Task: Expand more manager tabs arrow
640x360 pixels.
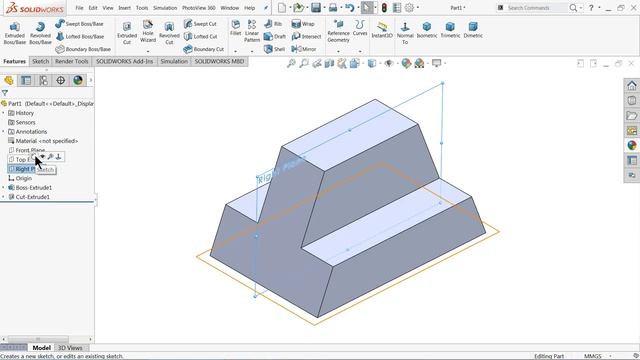Action: click(91, 80)
